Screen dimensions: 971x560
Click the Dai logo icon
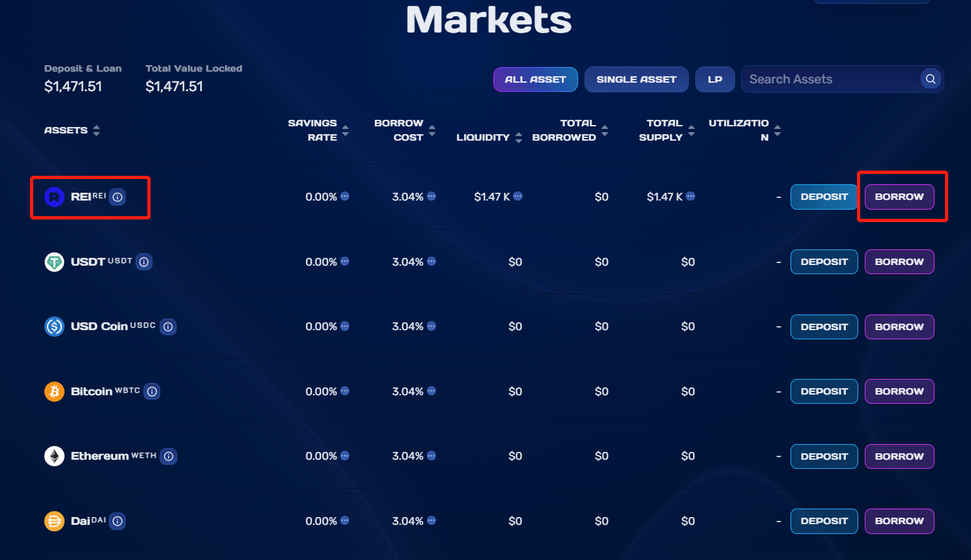tap(54, 521)
